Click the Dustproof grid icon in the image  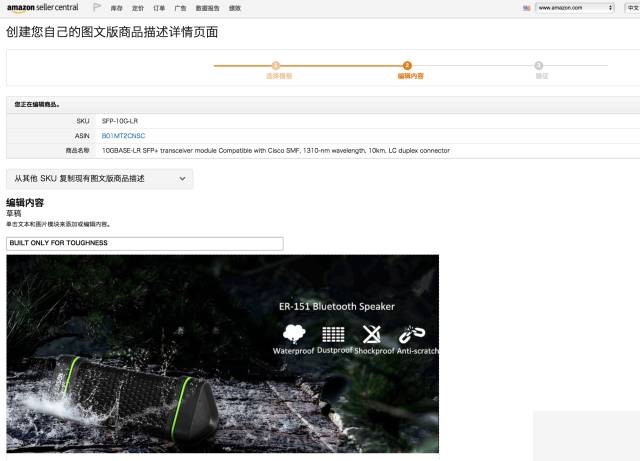(333, 334)
